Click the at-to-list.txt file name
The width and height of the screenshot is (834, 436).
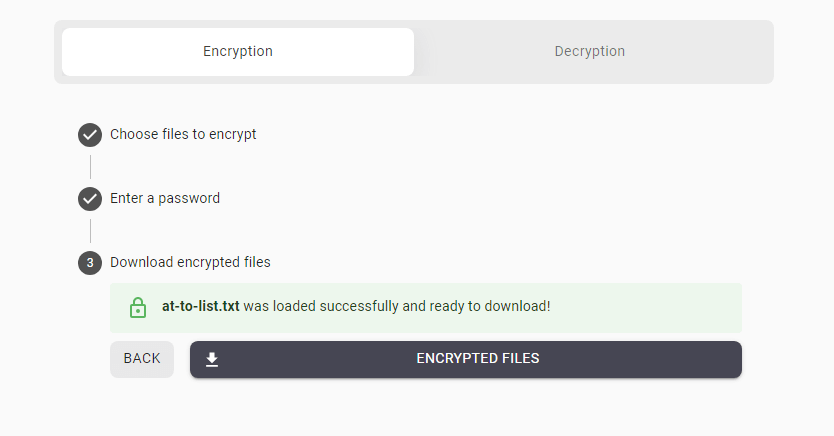(x=201, y=306)
